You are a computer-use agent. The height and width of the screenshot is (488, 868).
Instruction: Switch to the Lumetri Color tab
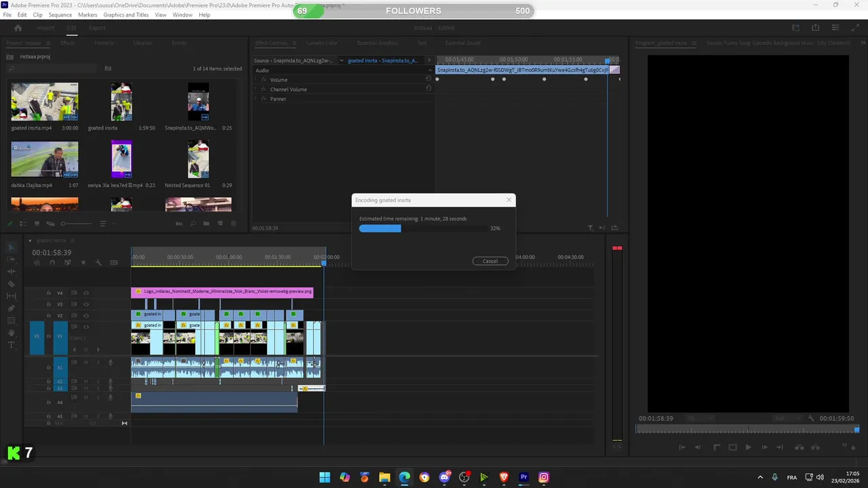coord(321,43)
